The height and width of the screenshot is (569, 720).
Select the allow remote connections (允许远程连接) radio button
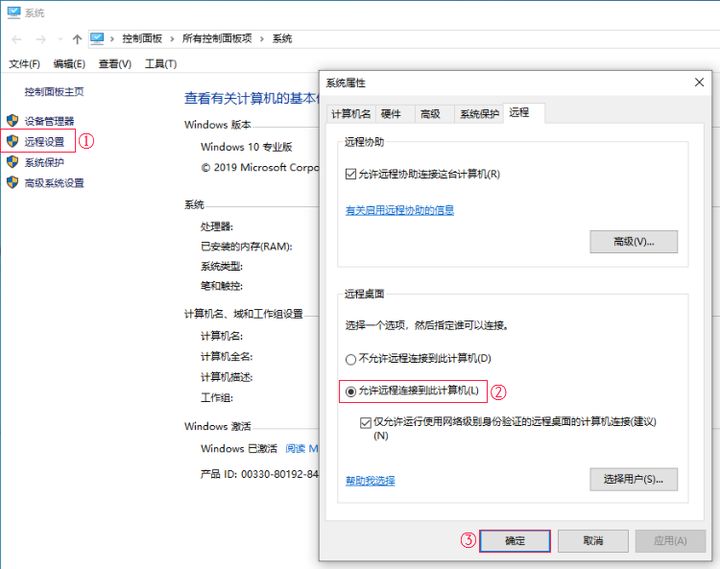350,391
